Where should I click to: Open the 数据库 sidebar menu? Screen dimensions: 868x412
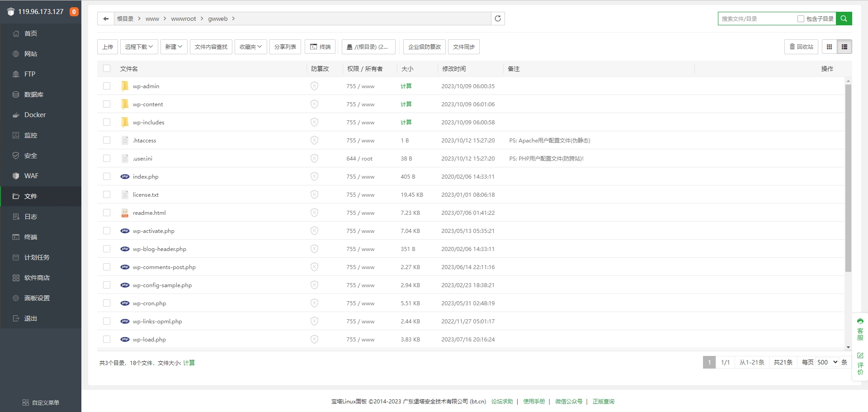41,95
